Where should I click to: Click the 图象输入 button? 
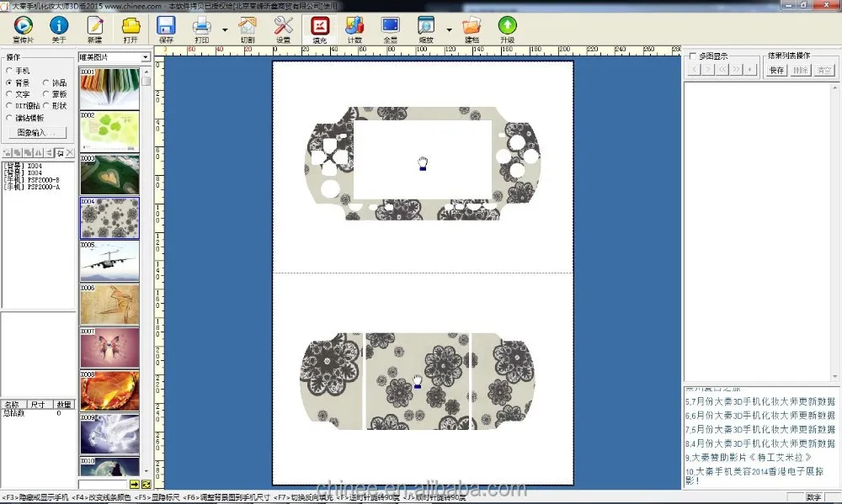(36, 132)
